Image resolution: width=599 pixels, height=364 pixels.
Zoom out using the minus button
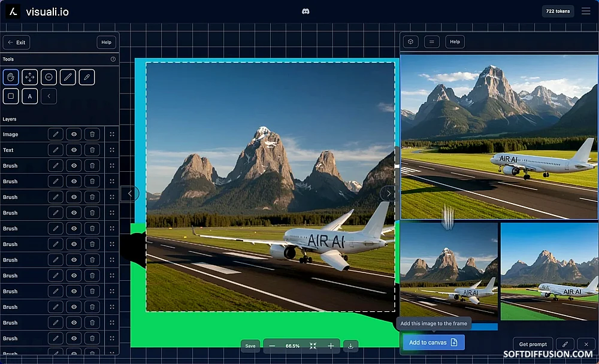(272, 346)
